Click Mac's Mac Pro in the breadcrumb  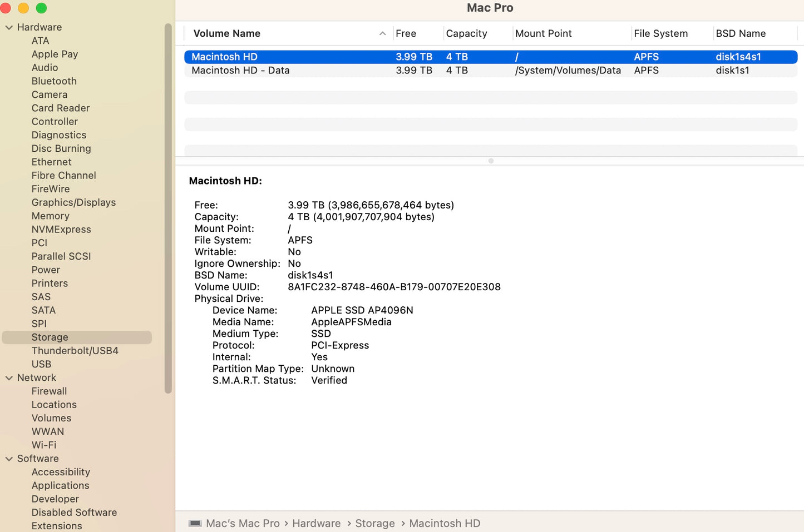coord(243,523)
